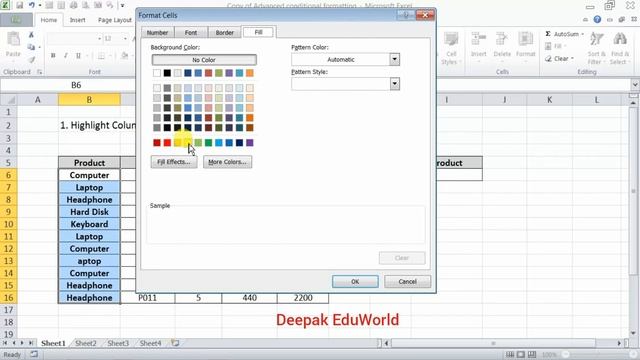Open Pattern Color Automatic dropdown
This screenshot has height=360, width=640.
point(394,60)
